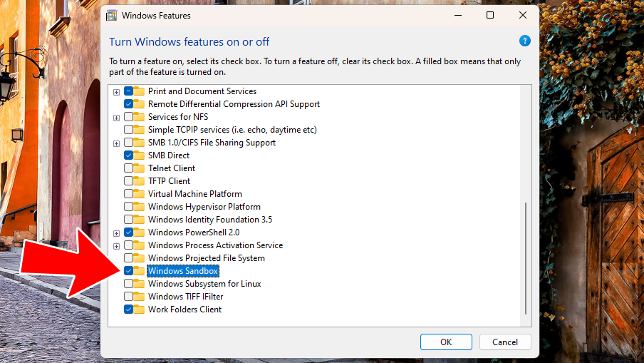Viewport: 644px width, 363px height.
Task: Click the Windows Subsystem for Linux folder icon
Action: click(x=139, y=284)
